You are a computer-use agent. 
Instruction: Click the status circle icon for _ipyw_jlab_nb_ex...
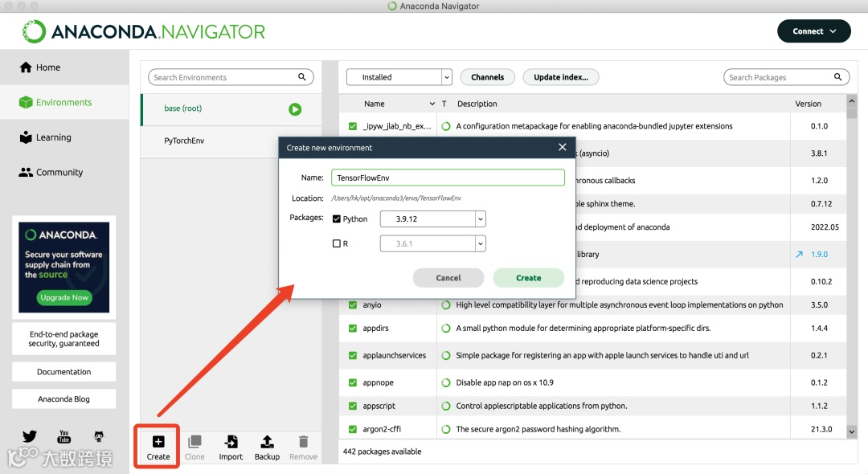(x=445, y=126)
